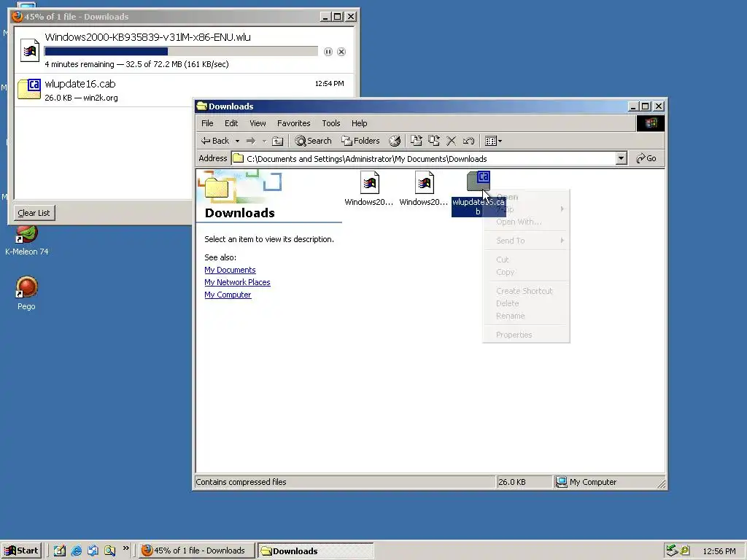Click the K-Meleon 74 desktop shortcut
The image size is (747, 560).
[27, 241]
